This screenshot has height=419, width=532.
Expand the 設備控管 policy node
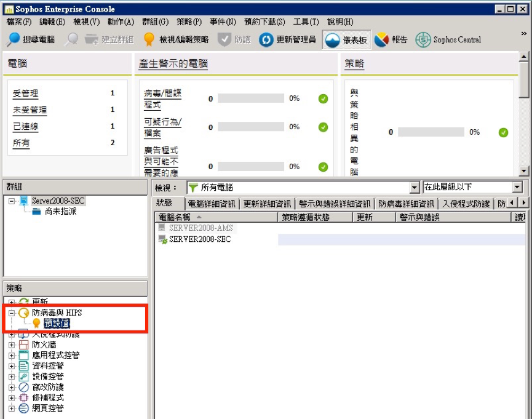click(x=12, y=377)
